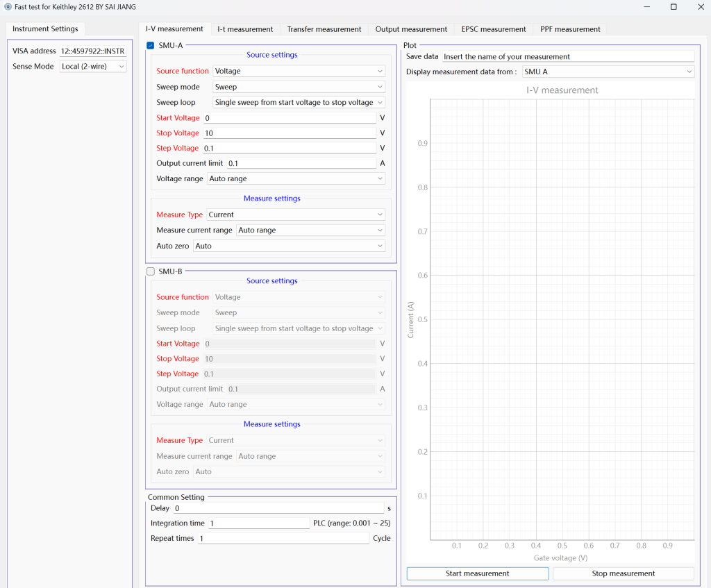Click SMU-B Auto zero dropdown
Image resolution: width=711 pixels, height=588 pixels.
[x=290, y=471]
